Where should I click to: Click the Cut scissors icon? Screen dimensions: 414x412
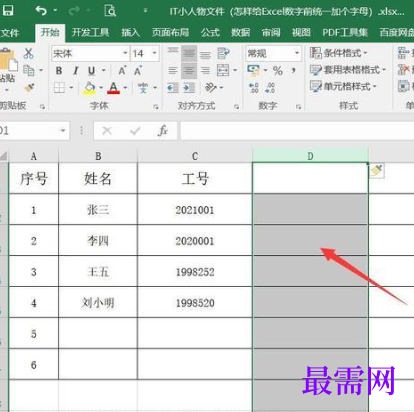[29, 53]
